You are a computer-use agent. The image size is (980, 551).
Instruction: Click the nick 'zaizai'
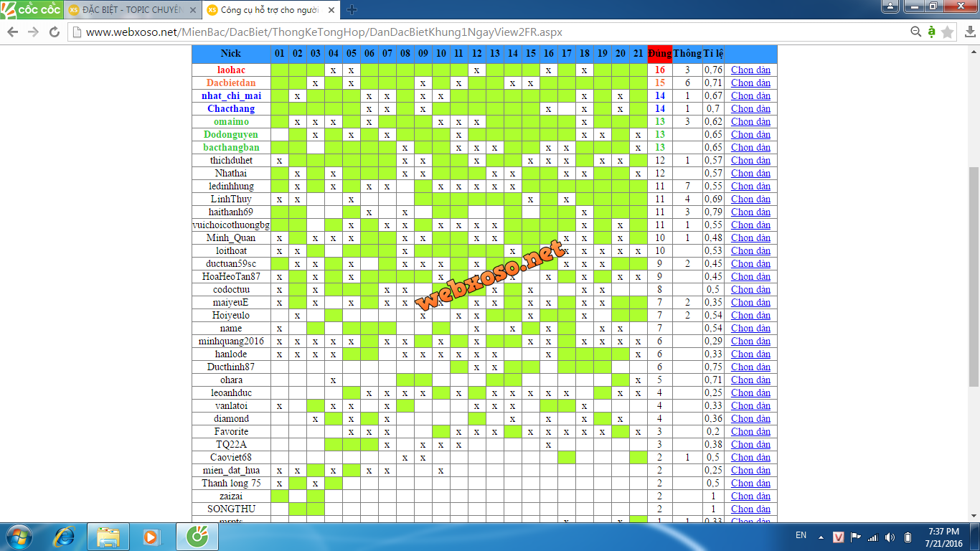pos(231,496)
